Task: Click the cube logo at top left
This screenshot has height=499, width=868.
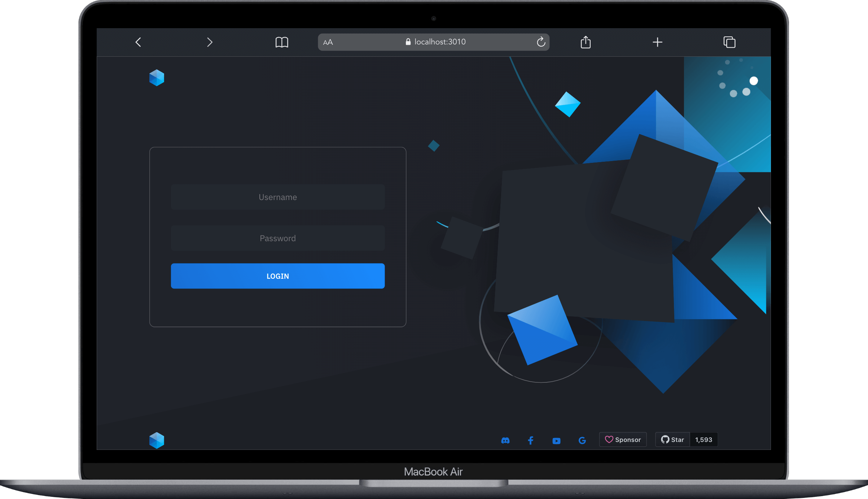Action: 157,78
